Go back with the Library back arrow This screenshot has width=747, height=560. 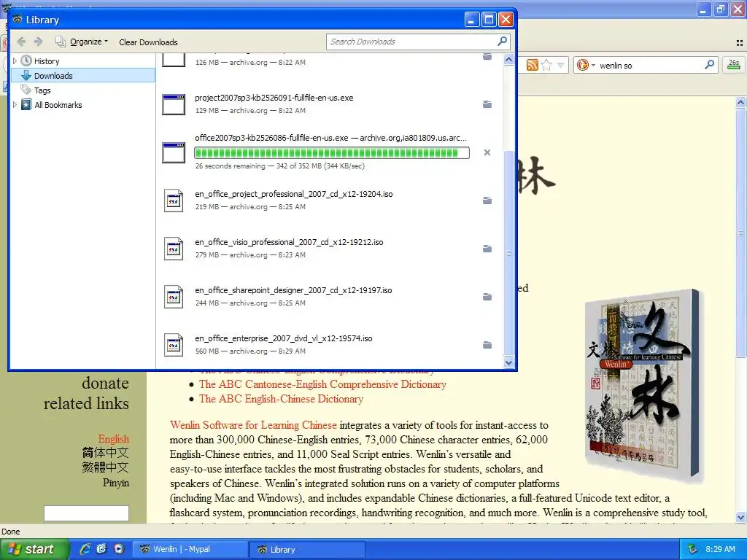[x=21, y=42]
